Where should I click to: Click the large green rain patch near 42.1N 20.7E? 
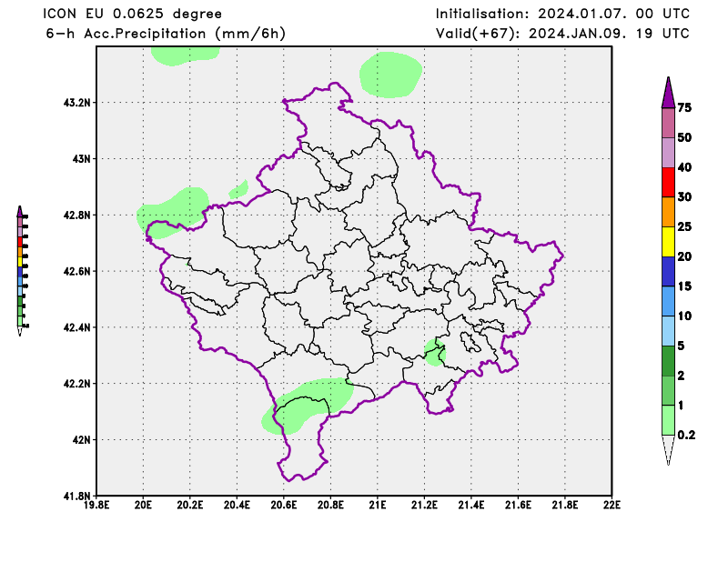(308, 405)
